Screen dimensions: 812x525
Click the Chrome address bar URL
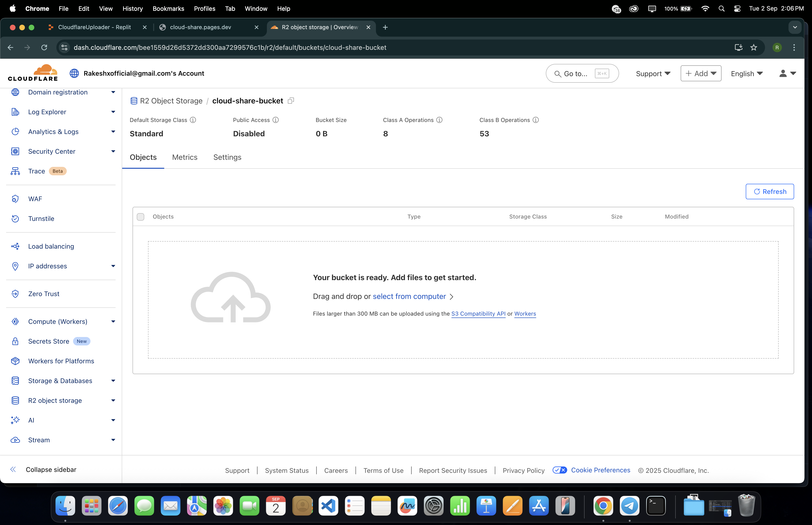click(x=230, y=47)
